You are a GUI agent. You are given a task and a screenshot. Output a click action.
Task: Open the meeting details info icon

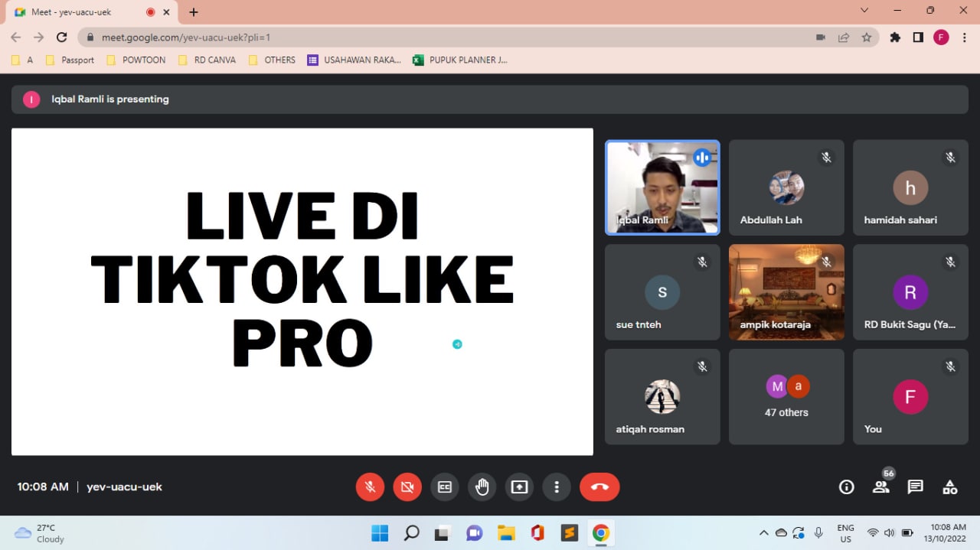[x=846, y=487]
